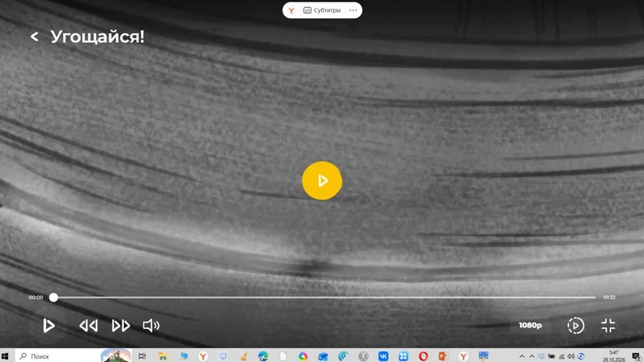Open Microsoft Edge from taskbar
This screenshot has height=362, width=644.
click(x=263, y=356)
